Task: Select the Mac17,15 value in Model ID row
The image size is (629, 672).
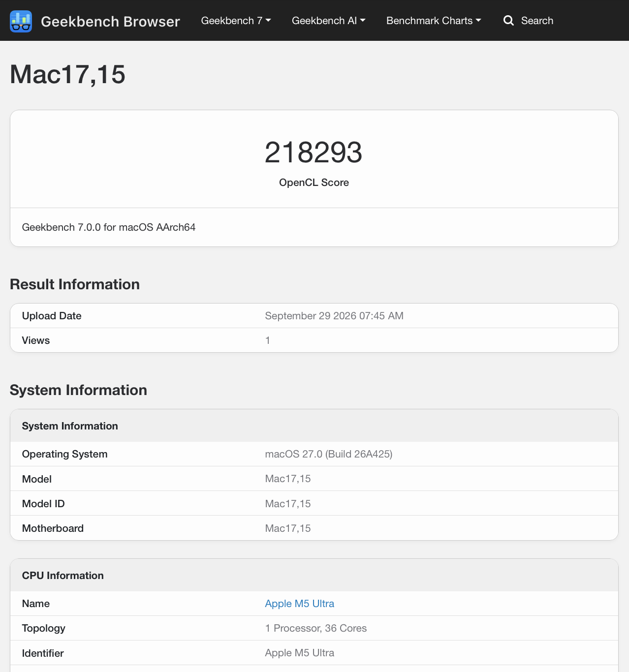Action: click(x=288, y=504)
